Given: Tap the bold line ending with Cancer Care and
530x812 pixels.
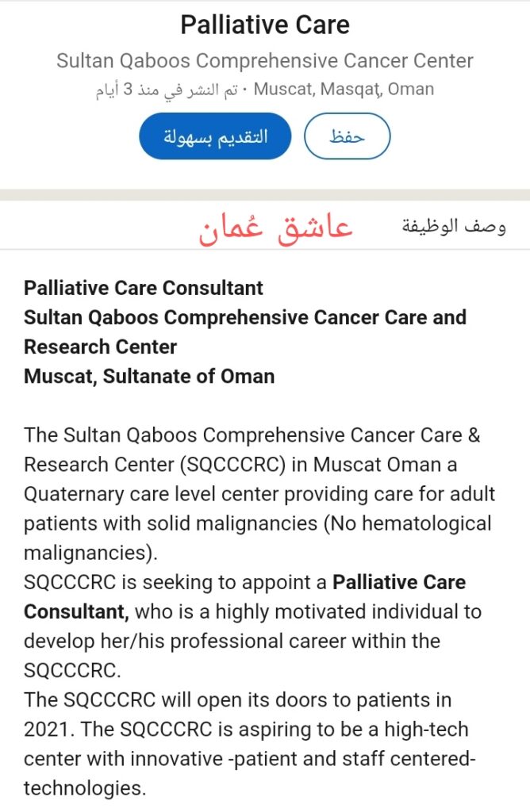Looking at the screenshot, I should coord(245,317).
